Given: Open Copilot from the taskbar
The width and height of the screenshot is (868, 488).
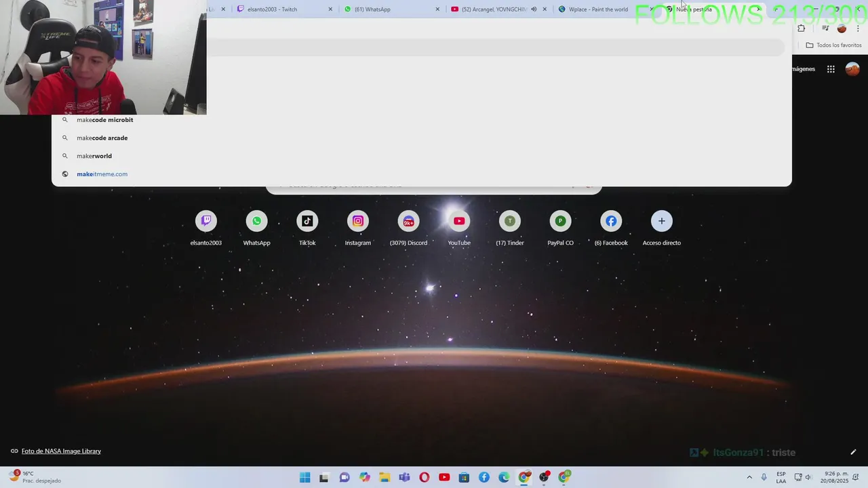Looking at the screenshot, I should (x=365, y=477).
